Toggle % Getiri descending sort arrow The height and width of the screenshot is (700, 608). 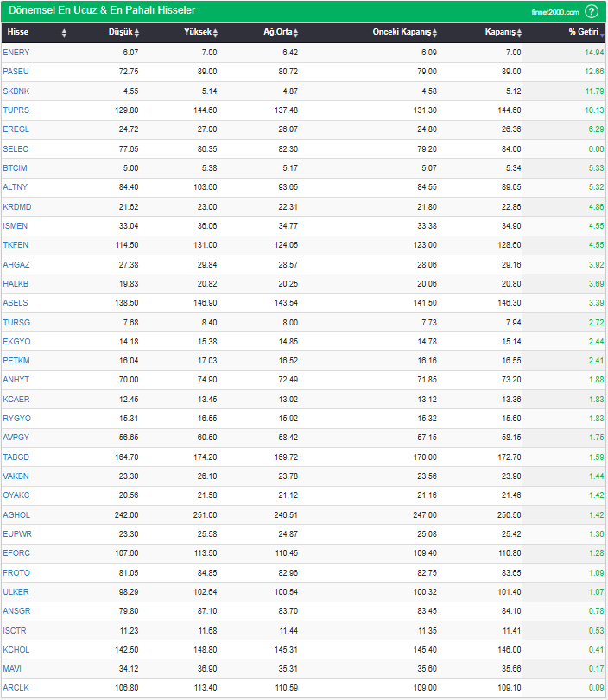pyautogui.click(x=602, y=33)
